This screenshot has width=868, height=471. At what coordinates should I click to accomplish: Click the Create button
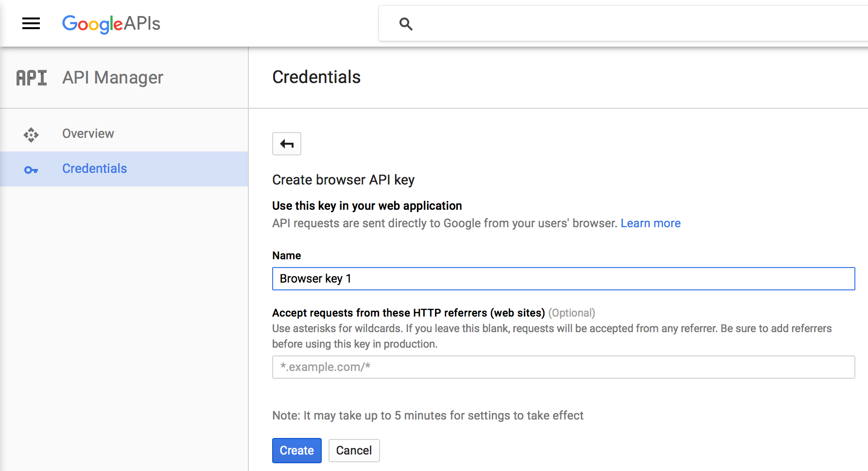(x=297, y=451)
